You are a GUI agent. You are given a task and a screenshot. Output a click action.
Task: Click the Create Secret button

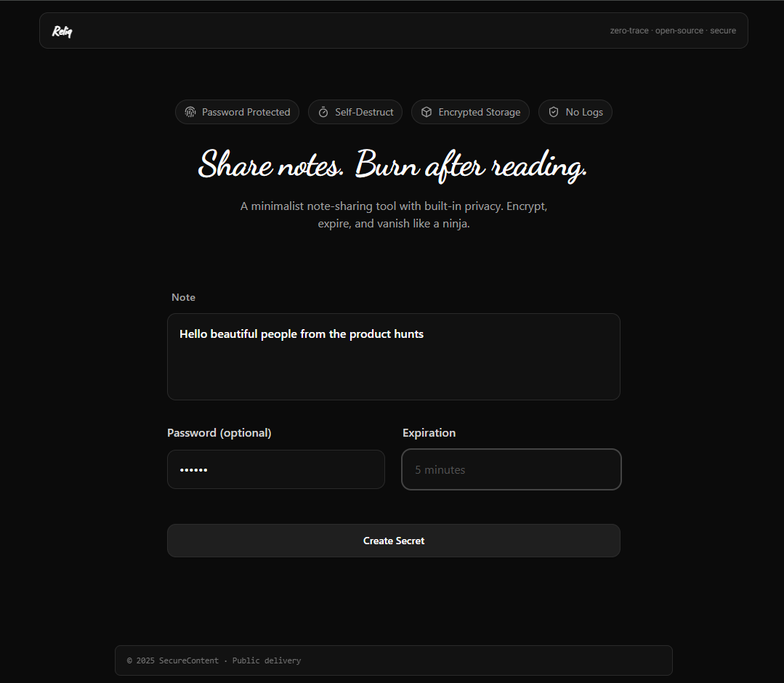(x=394, y=541)
